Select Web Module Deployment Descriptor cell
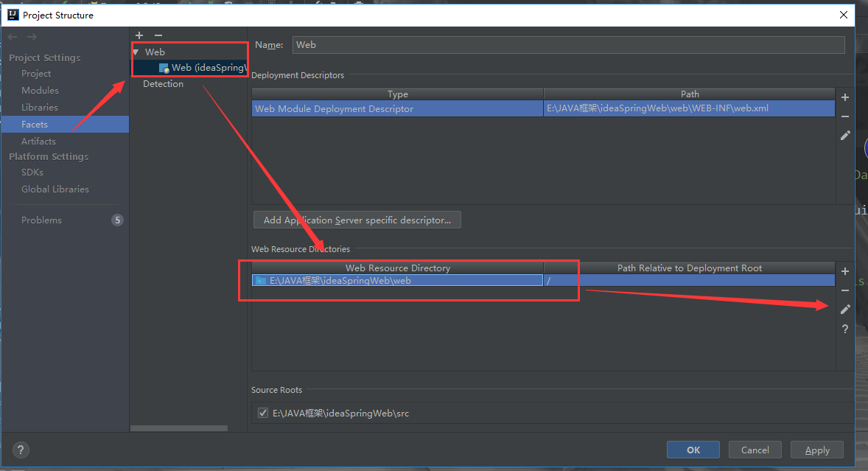The width and height of the screenshot is (868, 471). coord(397,108)
